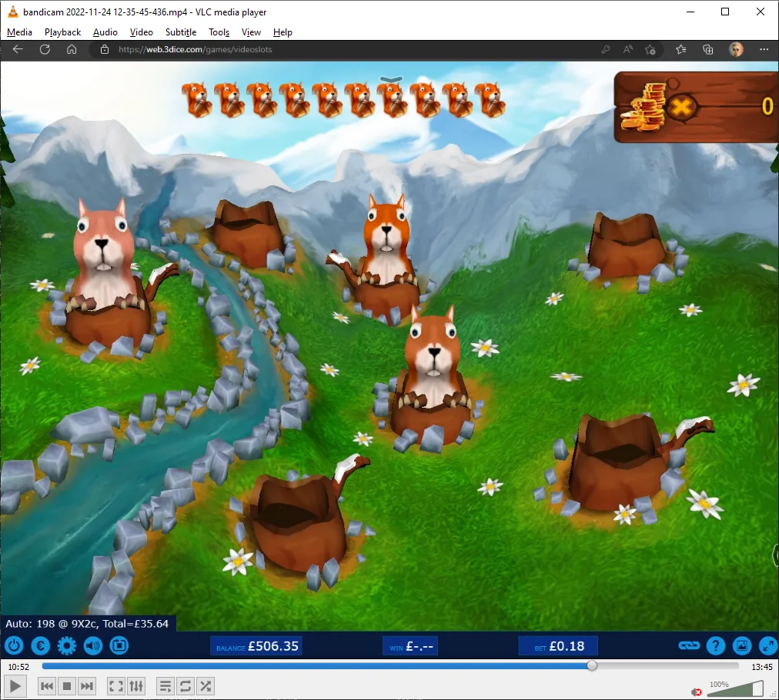This screenshot has width=779, height=700.
Task: Click the browser home icon
Action: 72,49
